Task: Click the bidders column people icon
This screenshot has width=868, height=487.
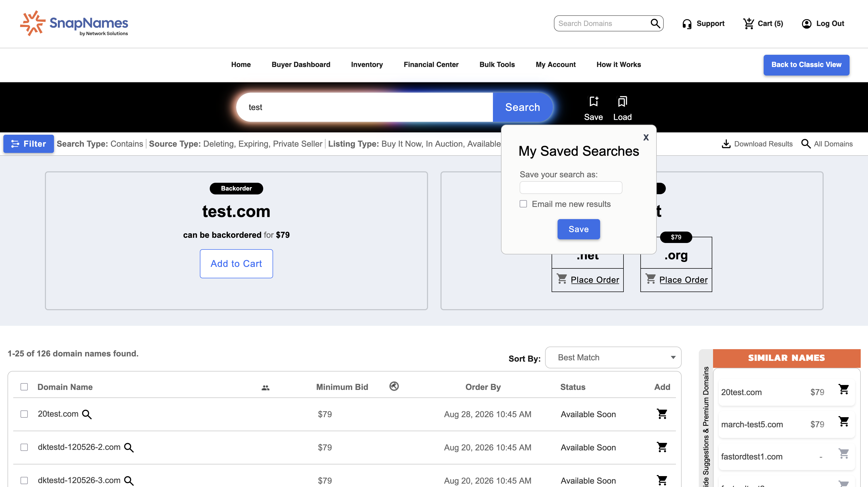Action: point(266,388)
